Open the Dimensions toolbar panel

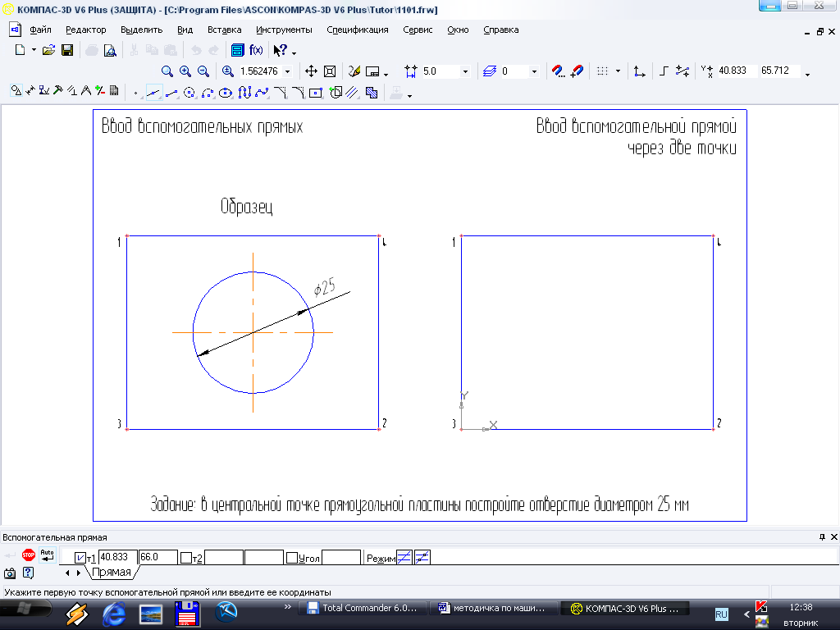pos(30,90)
